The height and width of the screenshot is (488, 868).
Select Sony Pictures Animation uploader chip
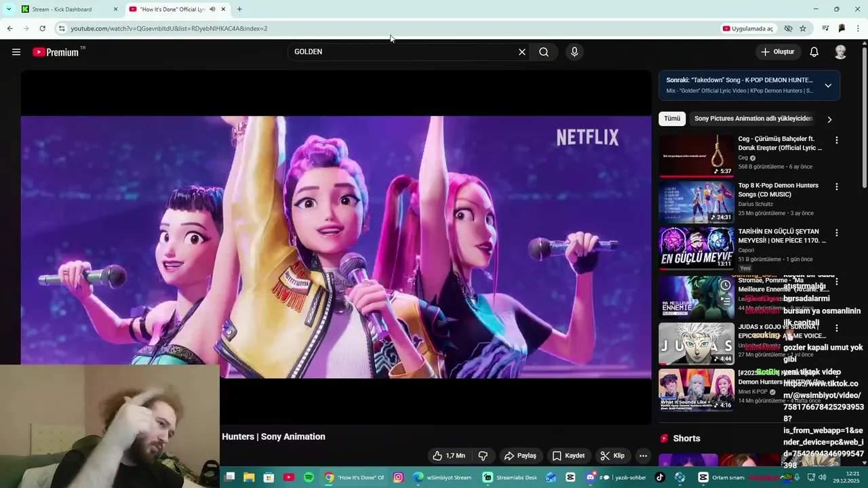[753, 119]
